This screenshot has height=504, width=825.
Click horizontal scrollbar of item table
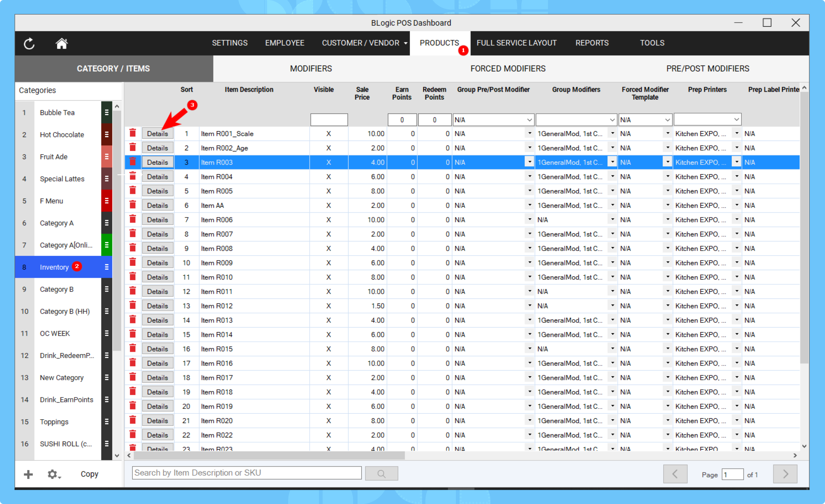(x=269, y=455)
